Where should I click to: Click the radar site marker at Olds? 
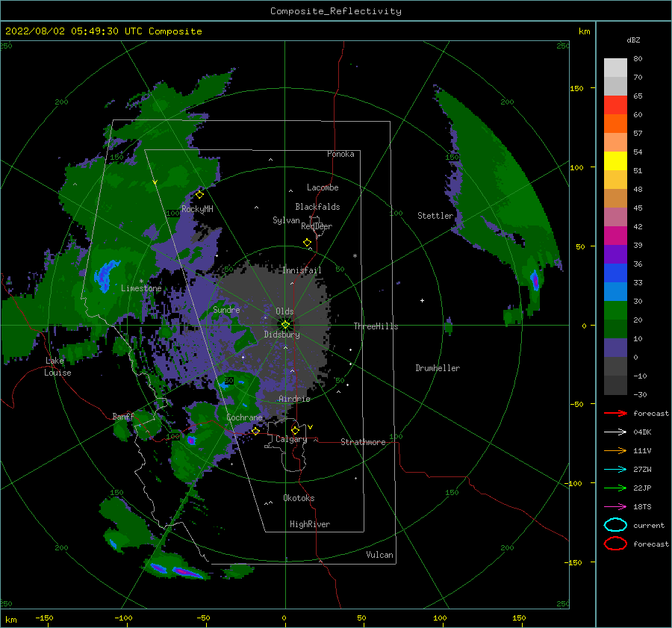tap(285, 325)
